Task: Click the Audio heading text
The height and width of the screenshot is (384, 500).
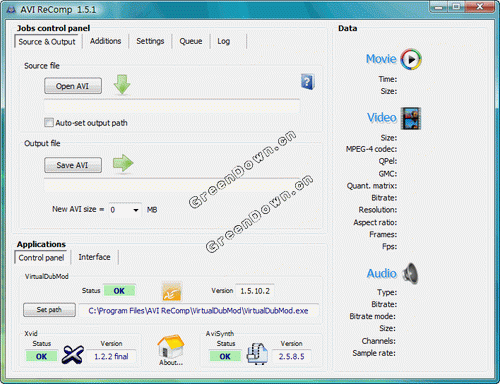Action: pyautogui.click(x=382, y=274)
